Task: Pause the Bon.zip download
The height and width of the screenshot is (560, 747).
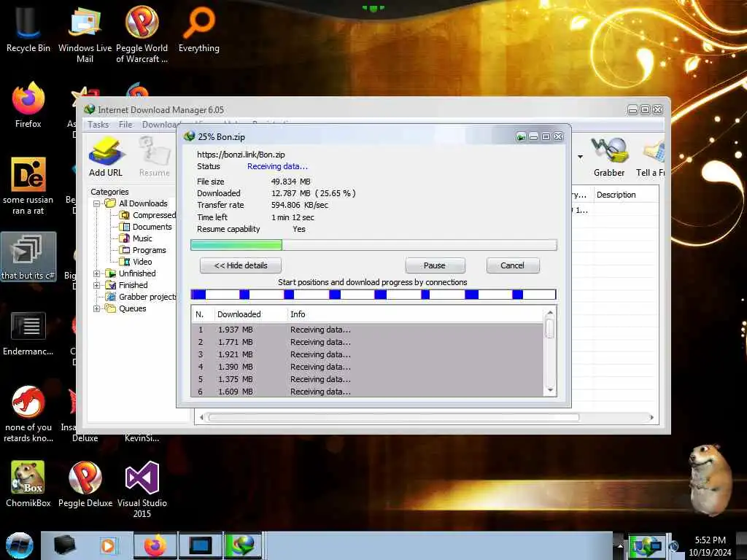Action: tap(435, 265)
